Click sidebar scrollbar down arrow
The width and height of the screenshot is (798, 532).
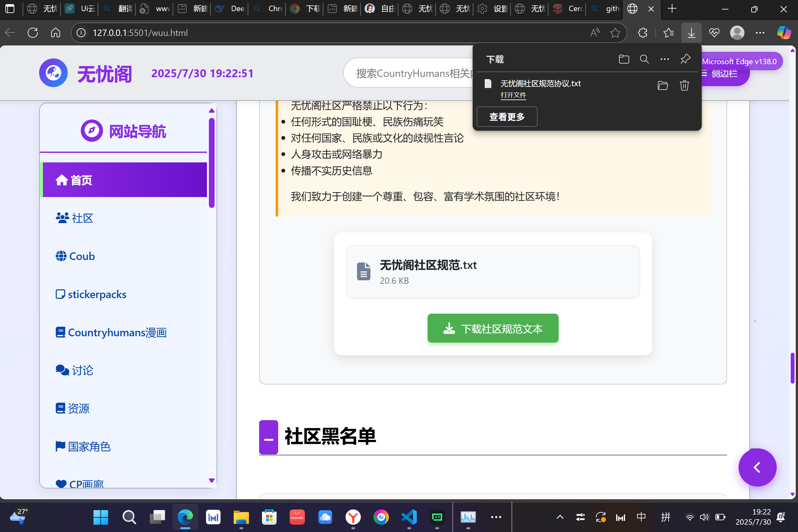(211, 481)
